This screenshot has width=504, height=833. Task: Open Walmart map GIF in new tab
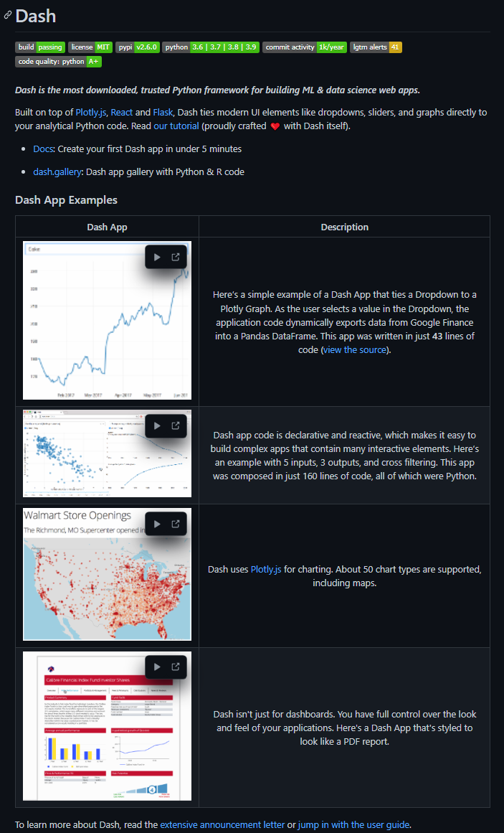(x=175, y=524)
